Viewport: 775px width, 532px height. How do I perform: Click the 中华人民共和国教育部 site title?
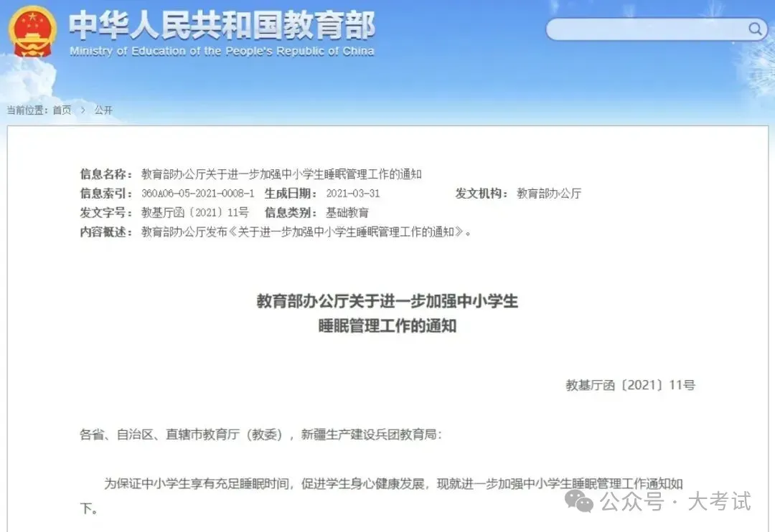coord(222,24)
